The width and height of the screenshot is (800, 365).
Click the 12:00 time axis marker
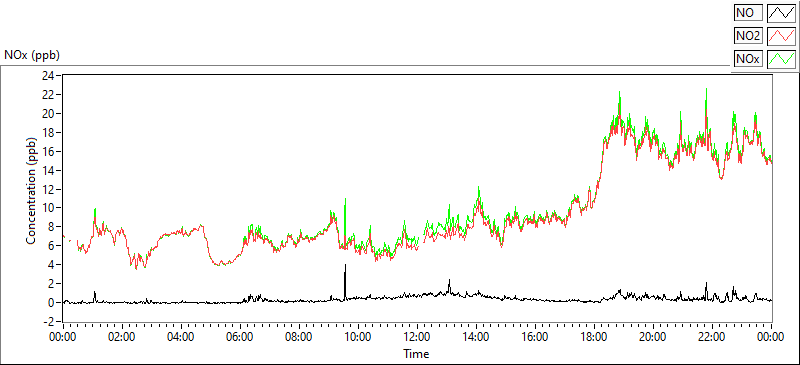pos(418,337)
